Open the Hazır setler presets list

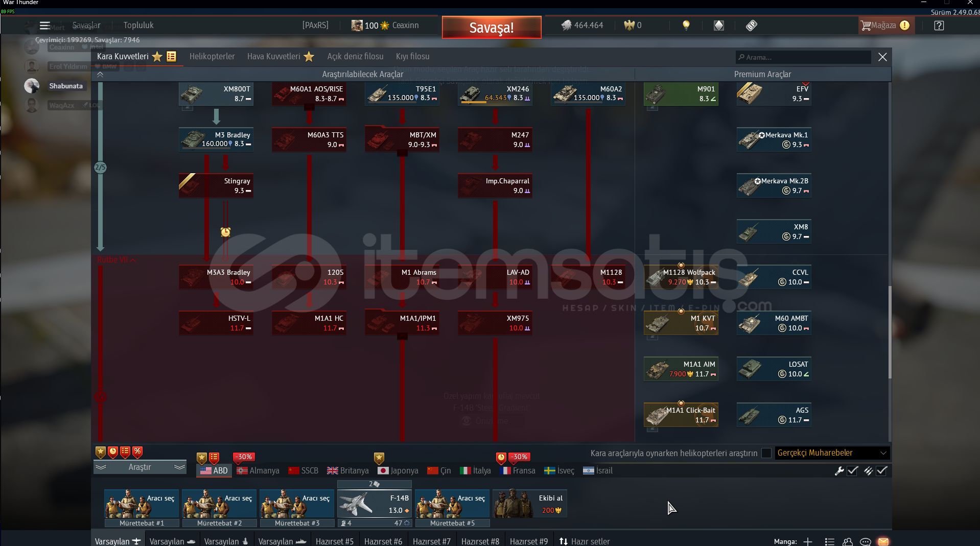[585, 541]
